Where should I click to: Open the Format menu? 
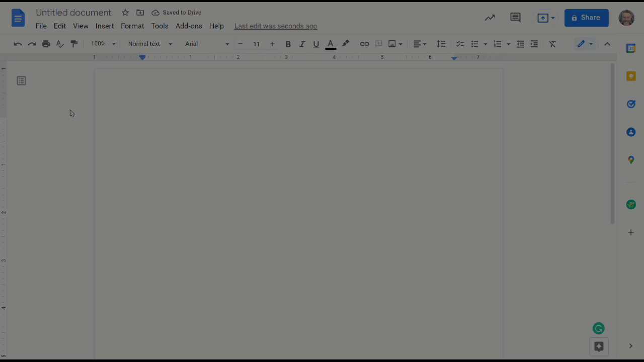pos(132,26)
